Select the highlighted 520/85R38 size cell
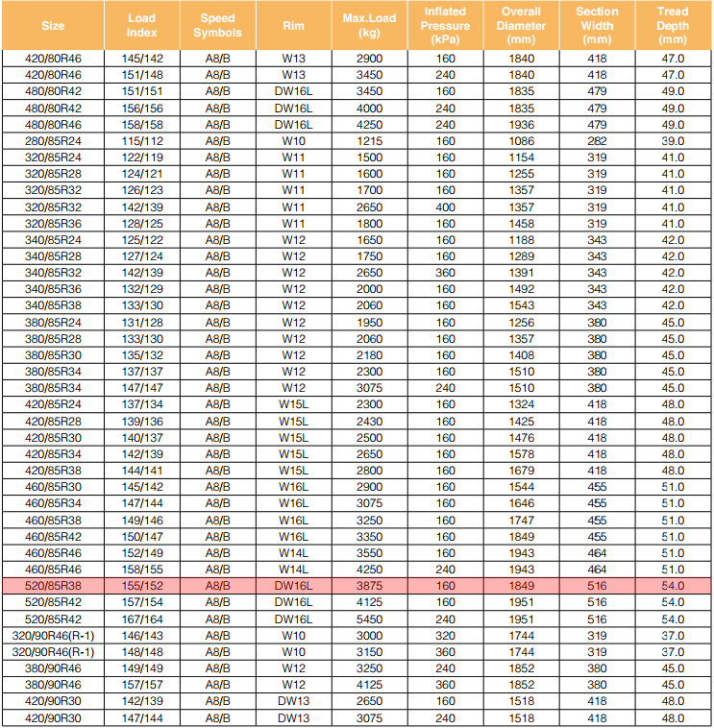Screen dimensions: 714x728 pos(53,585)
